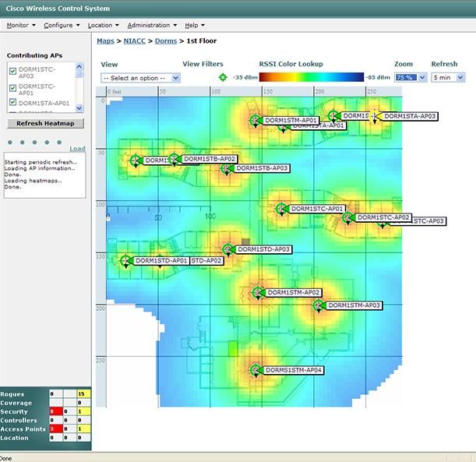Image resolution: width=476 pixels, height=462 pixels.
Task: Select the DORM1STD-AP03 access point icon
Action: pyautogui.click(x=228, y=249)
